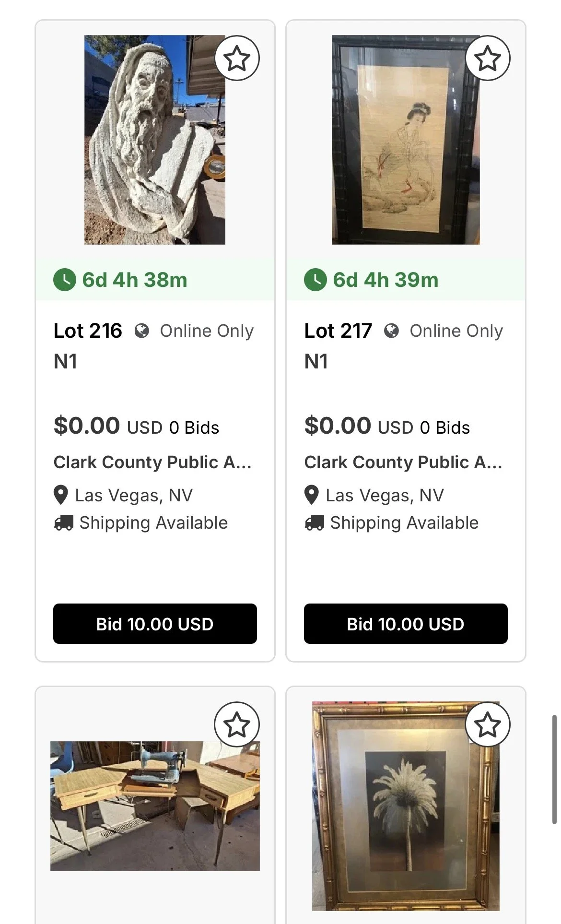Favorite Lot 217 with star icon

(x=488, y=58)
